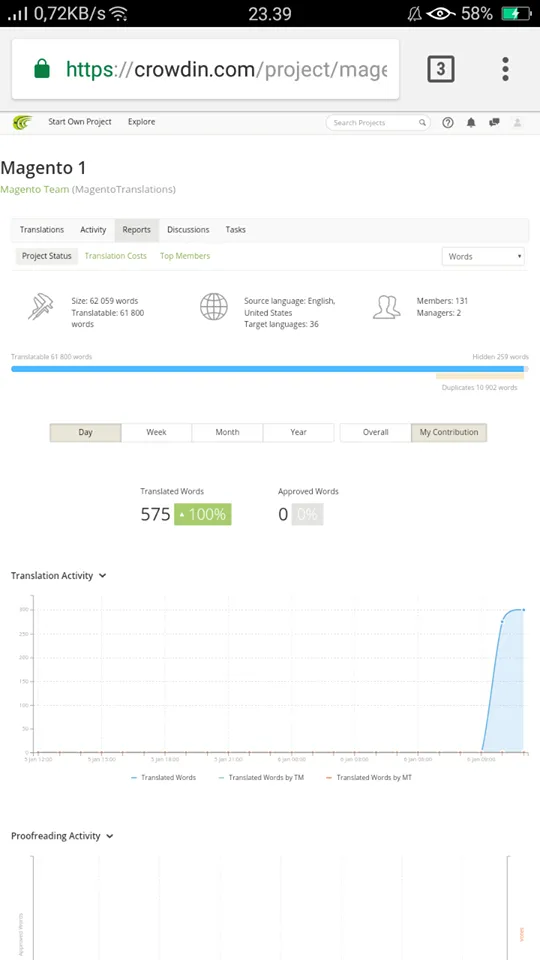Click the Duplicates 10 902 words label
This screenshot has height=960, width=540.
click(479, 388)
